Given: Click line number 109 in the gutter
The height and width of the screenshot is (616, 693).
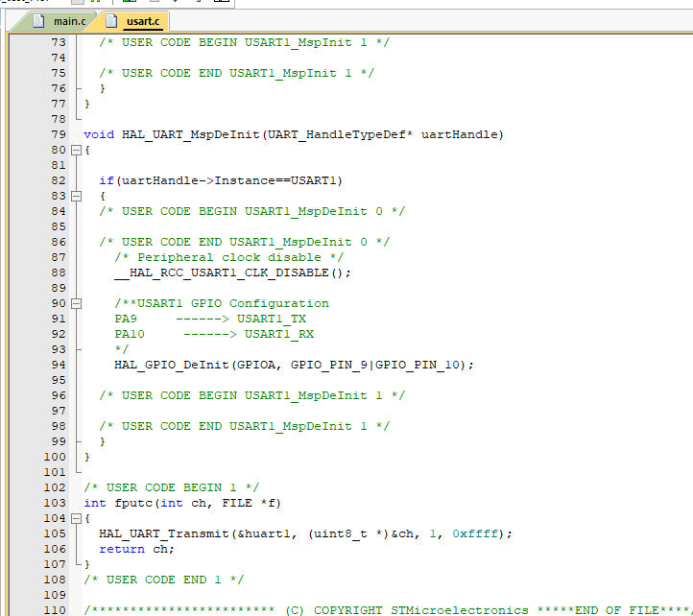Looking at the screenshot, I should (55, 595).
